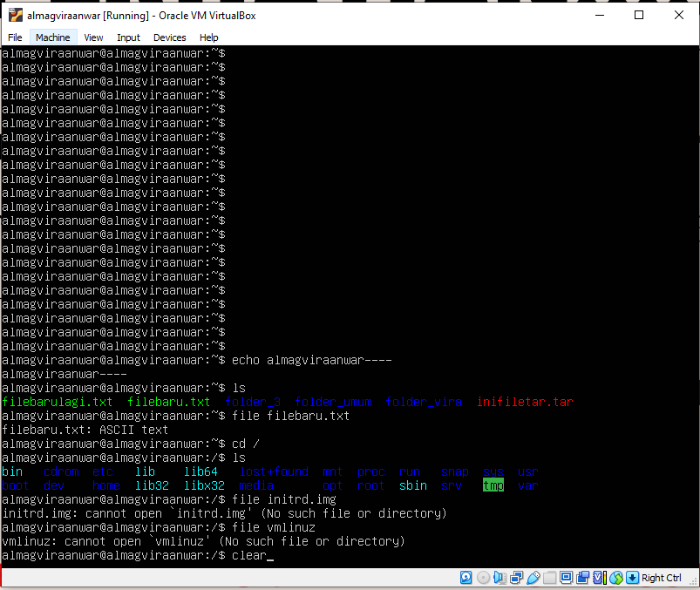The height and width of the screenshot is (590, 700).
Task: Click the 'file vmlinuz' command text
Action: pyautogui.click(x=274, y=527)
